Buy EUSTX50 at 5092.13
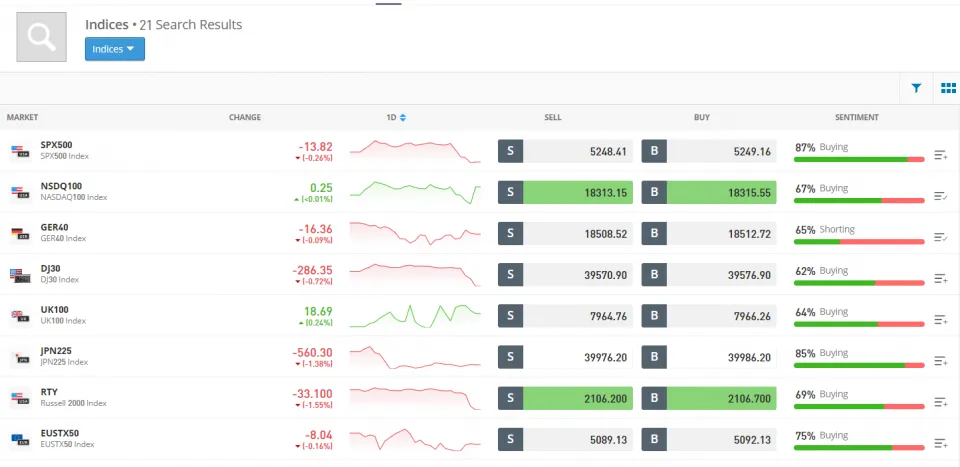This screenshot has width=960, height=467. pyautogui.click(x=709, y=439)
